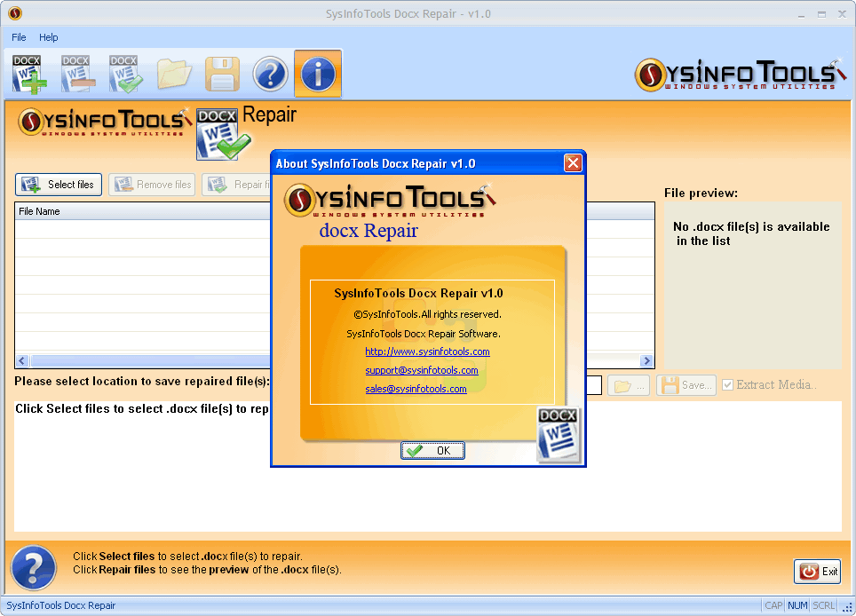
Task: Toggle the Extract Media checkbox
Action: [x=727, y=384]
